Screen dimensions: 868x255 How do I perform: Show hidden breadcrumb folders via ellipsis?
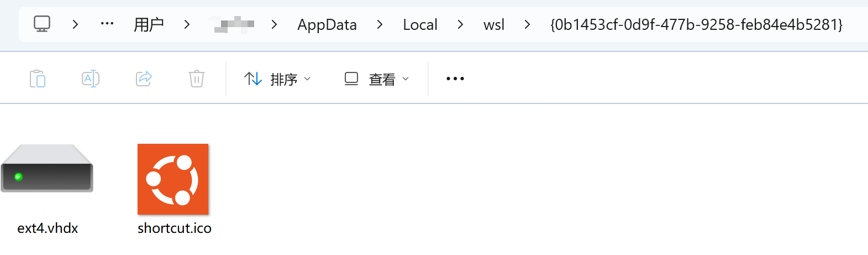[107, 24]
